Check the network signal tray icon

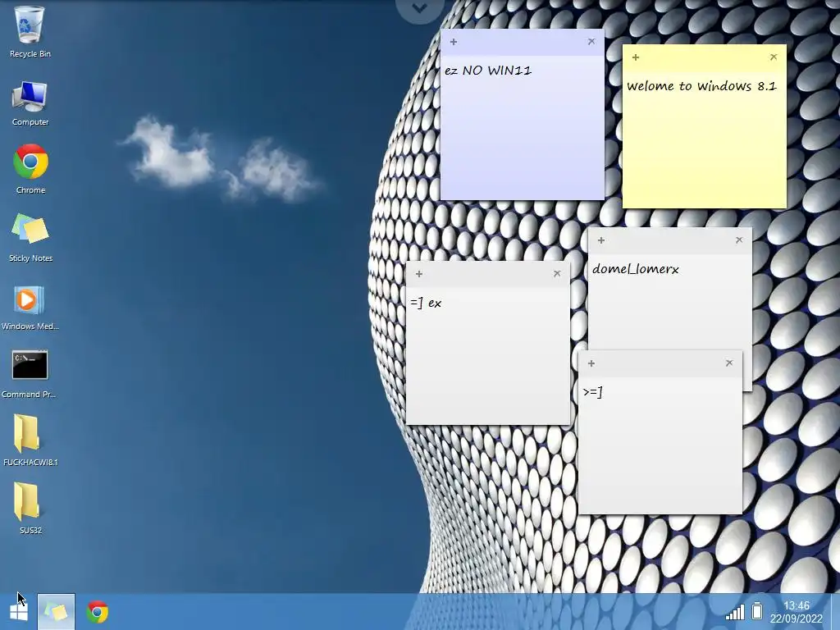tap(734, 612)
